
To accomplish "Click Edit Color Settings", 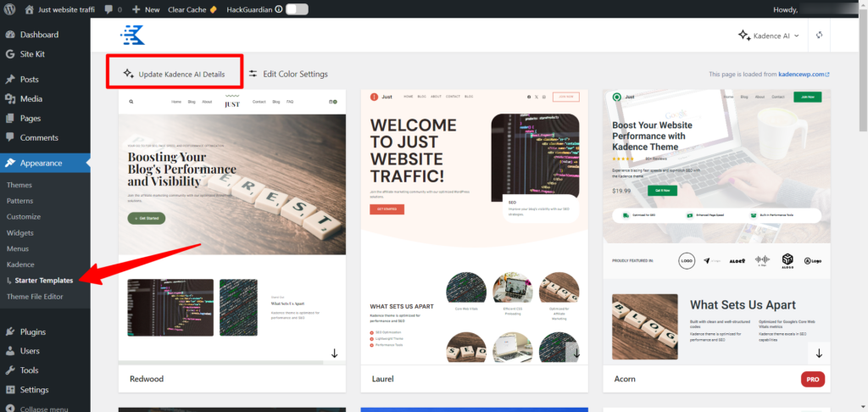I will [x=288, y=74].
